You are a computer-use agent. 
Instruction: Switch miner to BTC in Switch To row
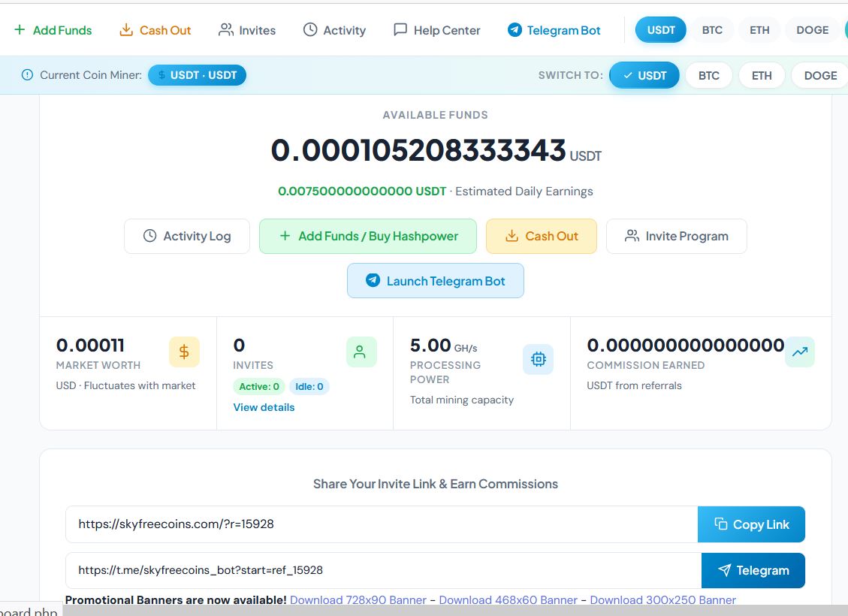[x=708, y=75]
